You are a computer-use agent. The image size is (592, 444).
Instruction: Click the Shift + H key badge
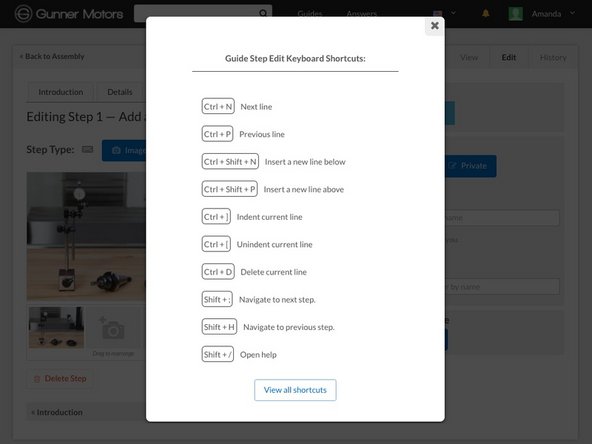click(x=219, y=327)
